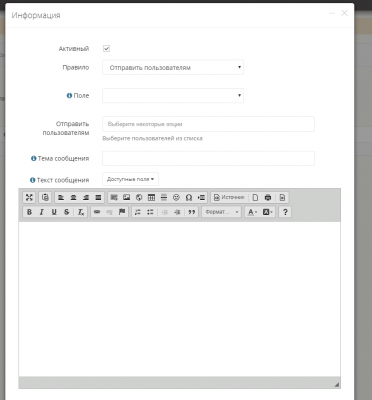Viewport: 372px width, 400px height.
Task: Insert a horizontal line
Action: tap(164, 197)
